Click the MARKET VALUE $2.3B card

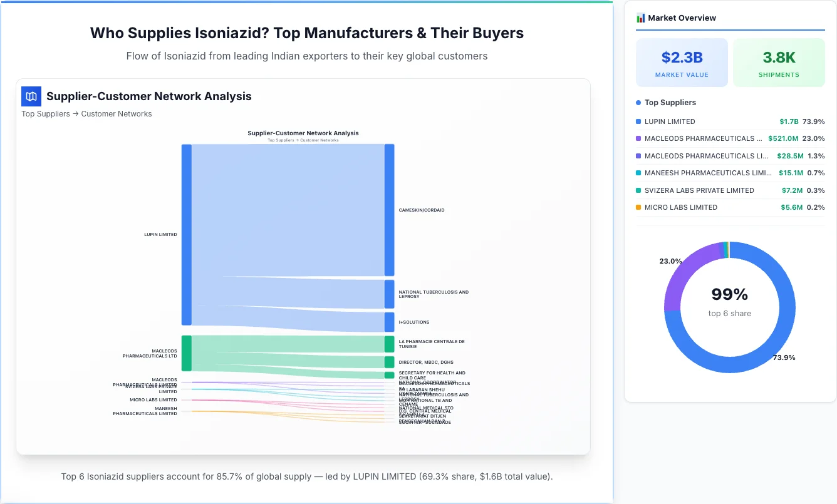click(682, 62)
